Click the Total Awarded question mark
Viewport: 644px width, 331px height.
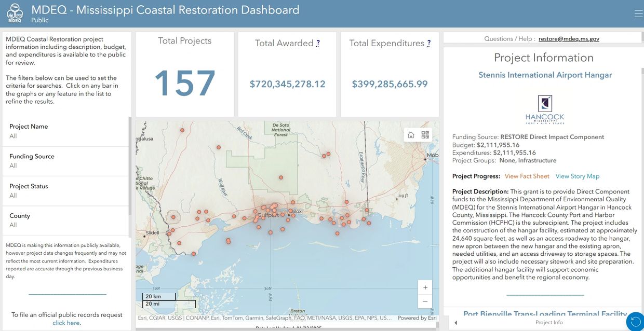pyautogui.click(x=318, y=44)
